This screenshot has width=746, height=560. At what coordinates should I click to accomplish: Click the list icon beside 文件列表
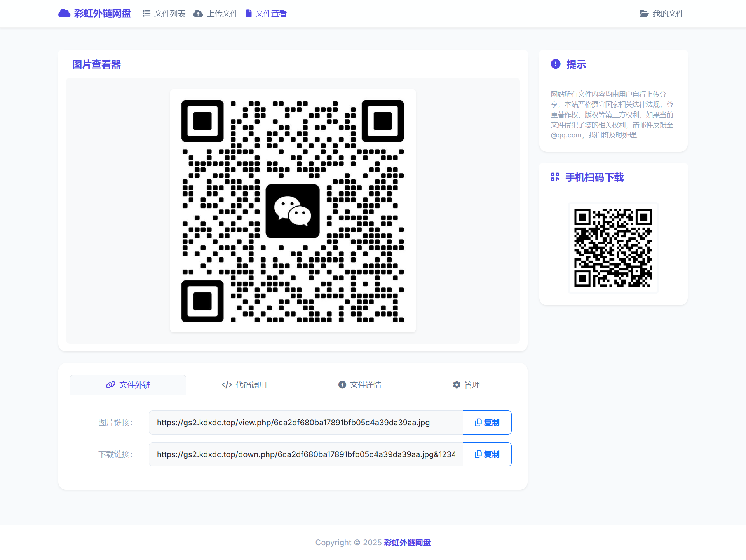146,14
